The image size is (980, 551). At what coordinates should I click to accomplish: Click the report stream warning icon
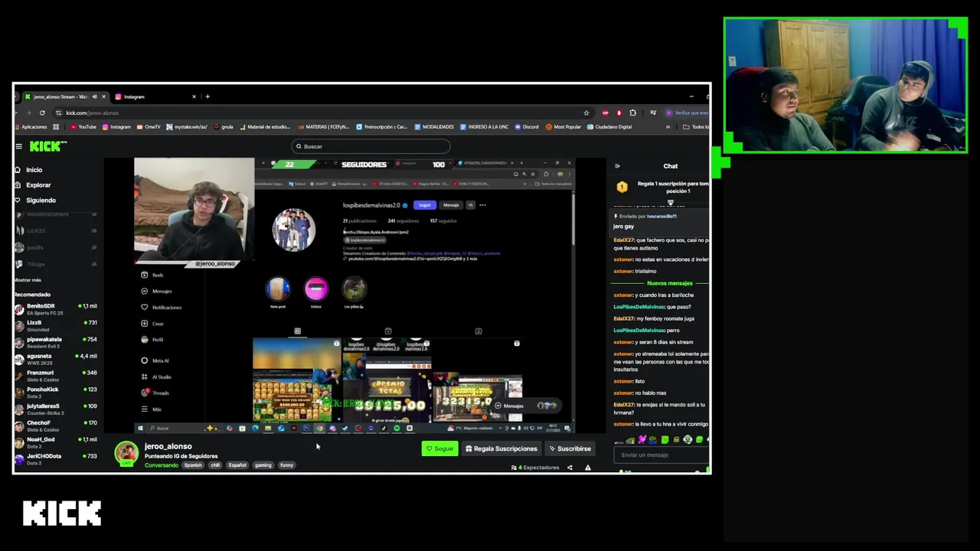pyautogui.click(x=588, y=468)
